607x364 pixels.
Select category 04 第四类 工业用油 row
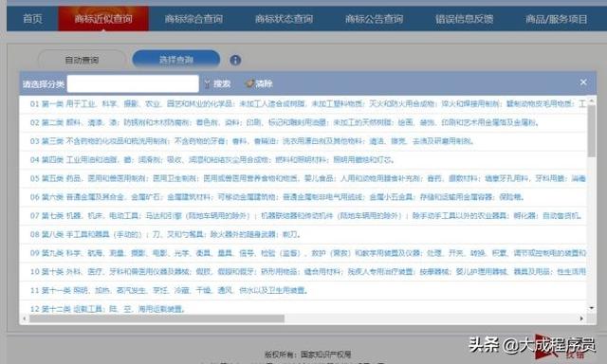303,160
